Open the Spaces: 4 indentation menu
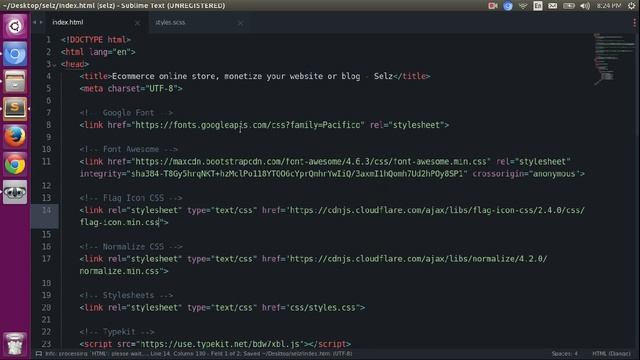 pyautogui.click(x=564, y=354)
